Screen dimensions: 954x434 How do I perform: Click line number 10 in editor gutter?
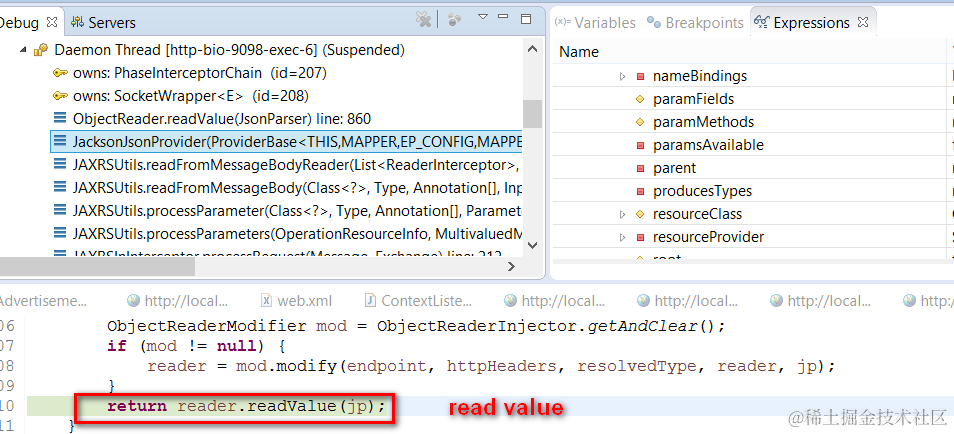tap(7, 406)
